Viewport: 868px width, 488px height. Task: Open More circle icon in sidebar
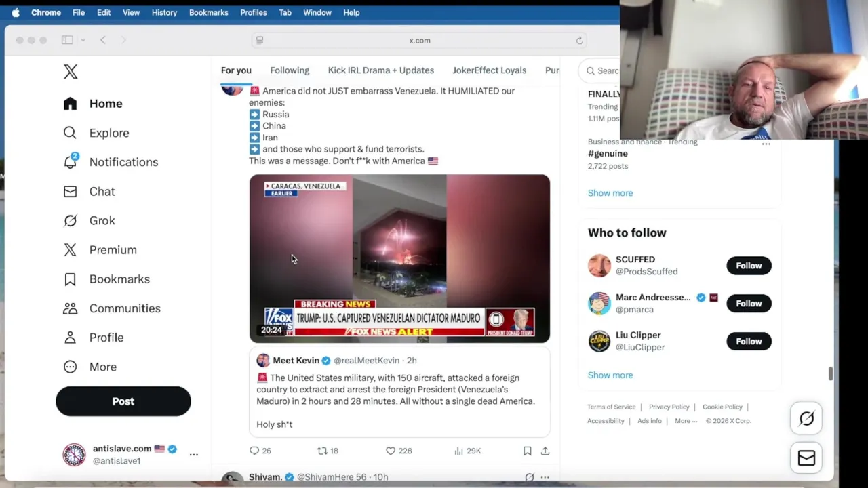pos(70,367)
